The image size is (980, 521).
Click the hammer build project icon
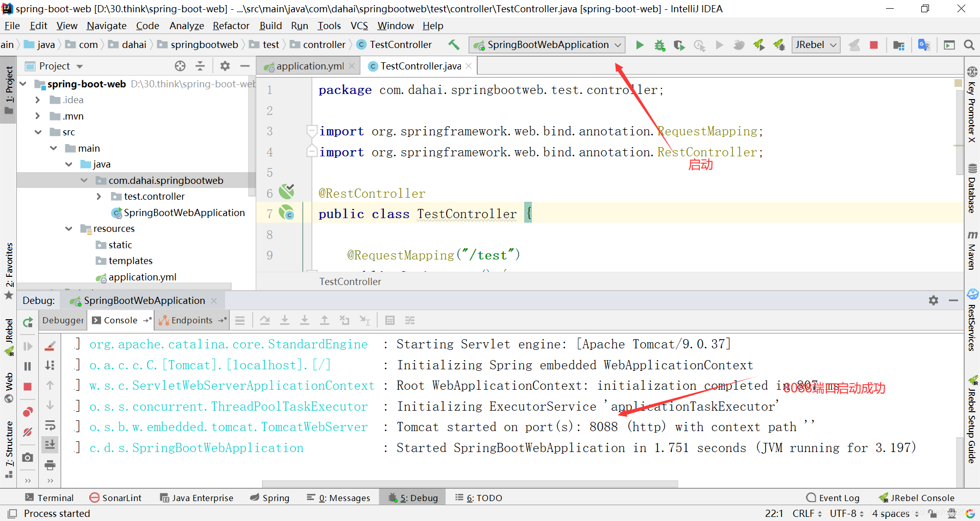(x=454, y=45)
